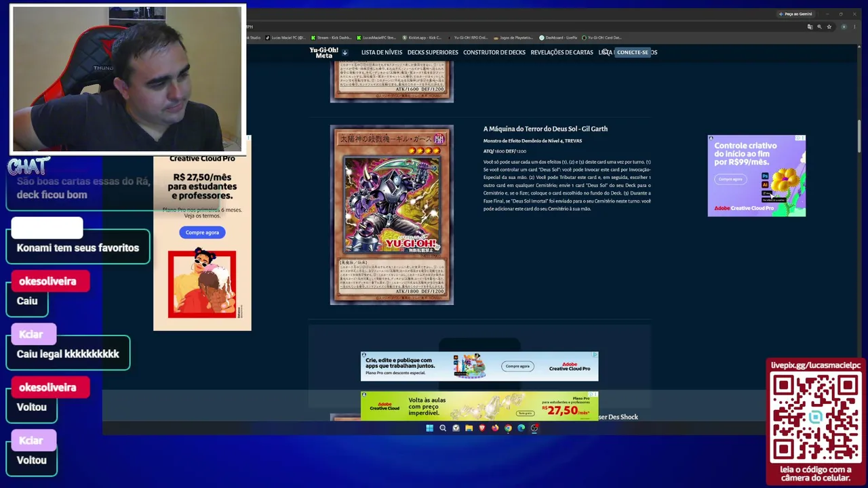Screen dimensions: 868x488
Task: Open Firefox from the taskbar
Action: tap(495, 428)
